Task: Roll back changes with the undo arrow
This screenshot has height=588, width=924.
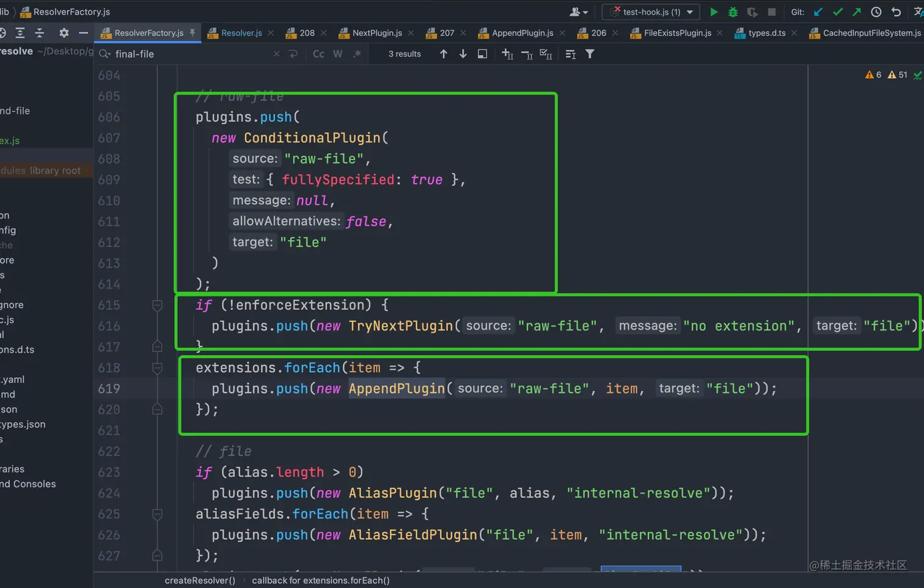Action: pyautogui.click(x=896, y=12)
